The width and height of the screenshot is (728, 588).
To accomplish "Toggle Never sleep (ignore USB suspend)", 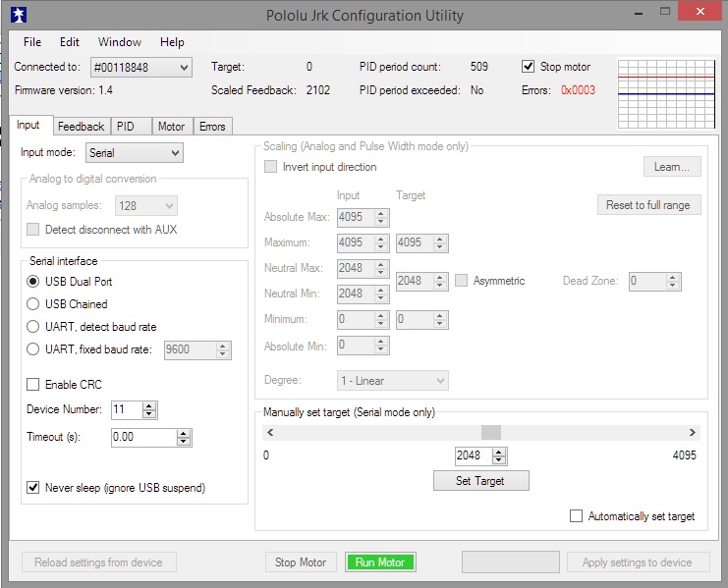I will click(x=33, y=487).
